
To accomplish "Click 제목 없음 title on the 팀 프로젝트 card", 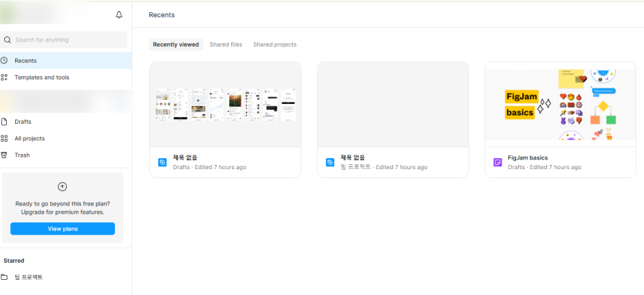I will coord(353,157).
